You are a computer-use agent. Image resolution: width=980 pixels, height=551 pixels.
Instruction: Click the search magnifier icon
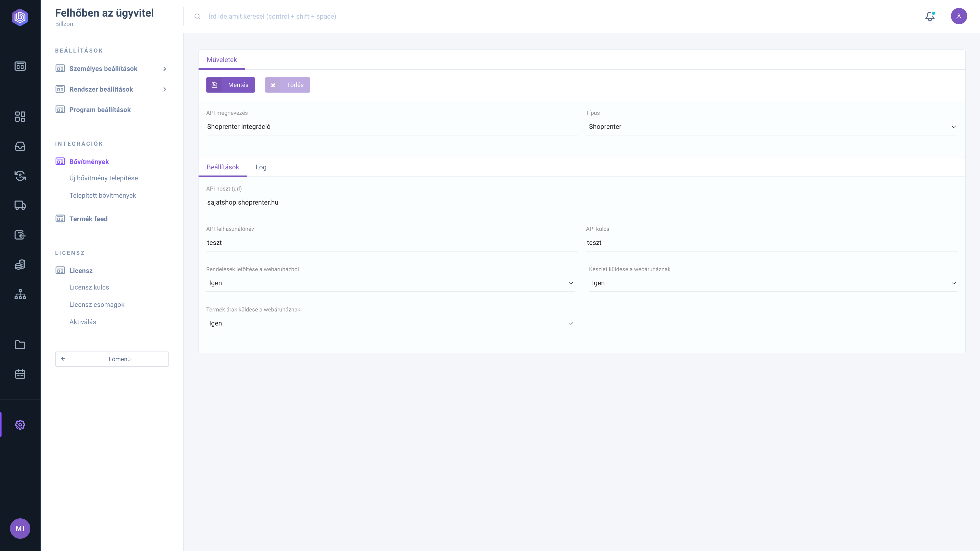(197, 16)
